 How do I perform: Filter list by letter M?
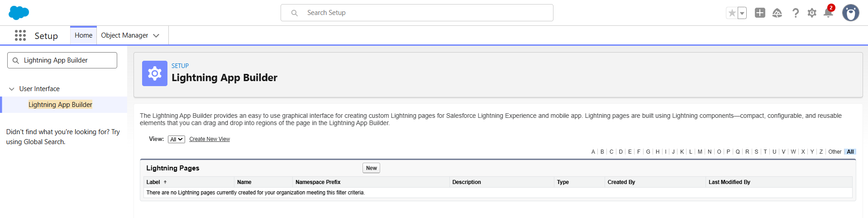(700, 152)
